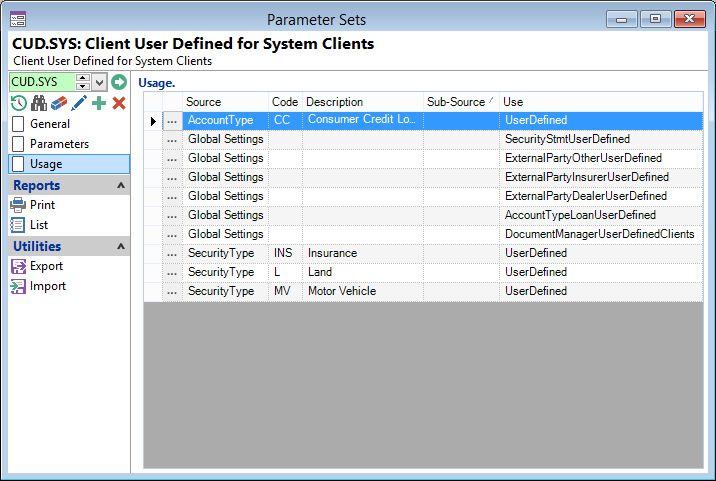Image resolution: width=716 pixels, height=481 pixels.
Task: Click the printer icon beside Print
Action: [x=18, y=205]
